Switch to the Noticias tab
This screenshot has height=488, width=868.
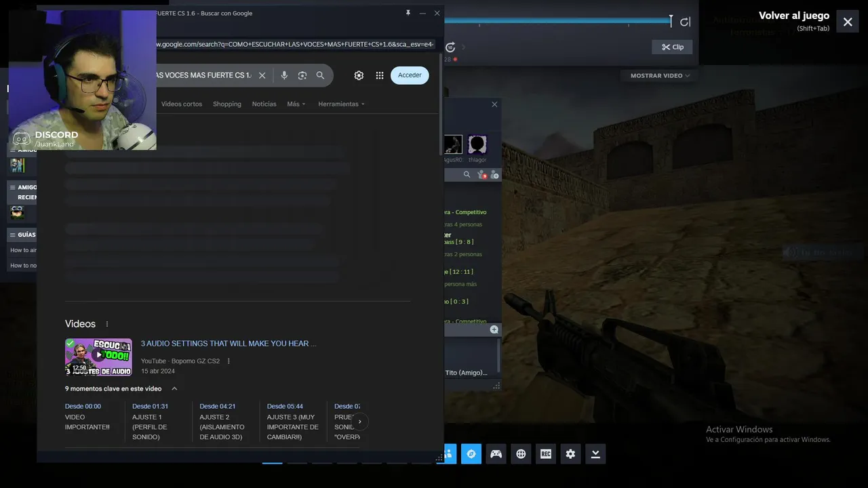264,104
